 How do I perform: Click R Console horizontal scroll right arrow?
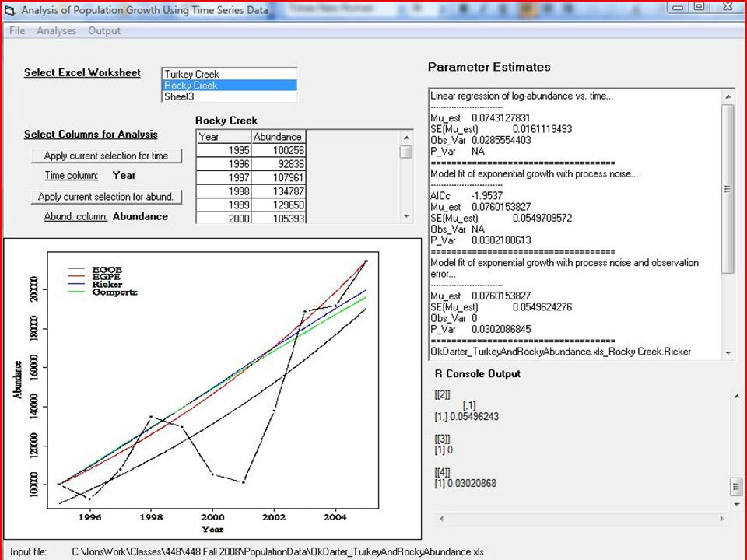pos(722,519)
